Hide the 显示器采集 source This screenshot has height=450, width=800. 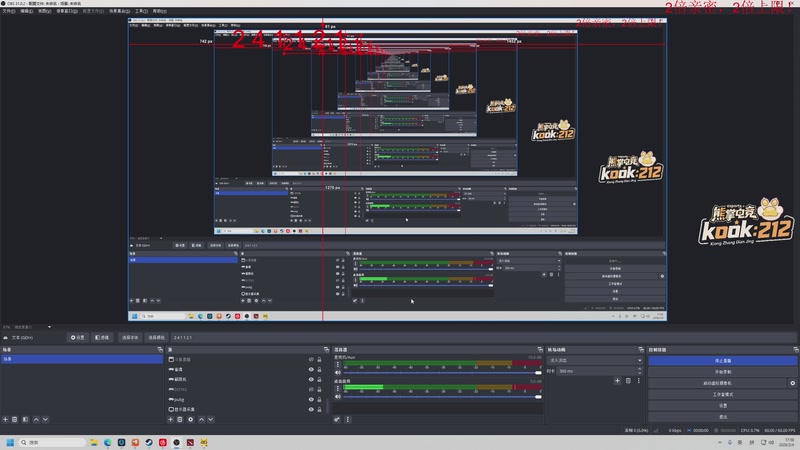coord(311,409)
